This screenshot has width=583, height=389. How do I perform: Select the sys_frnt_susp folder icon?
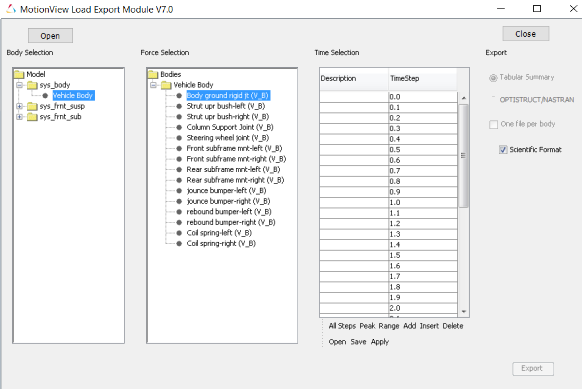coord(32,106)
